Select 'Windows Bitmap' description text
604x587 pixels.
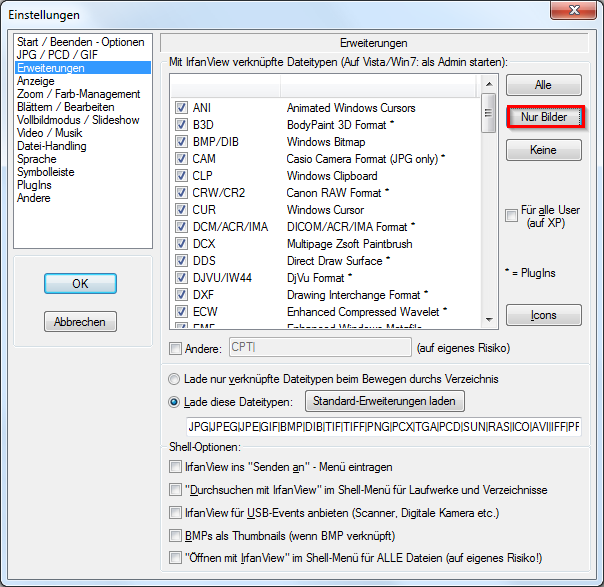tap(326, 142)
